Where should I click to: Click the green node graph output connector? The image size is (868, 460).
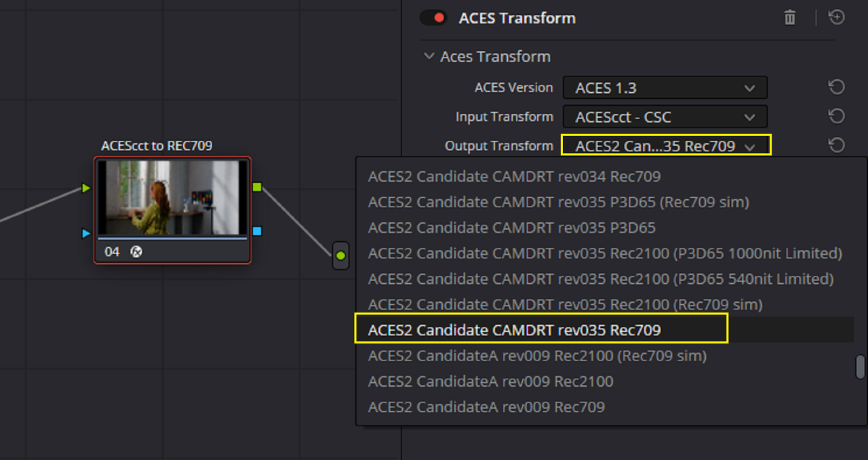[340, 255]
